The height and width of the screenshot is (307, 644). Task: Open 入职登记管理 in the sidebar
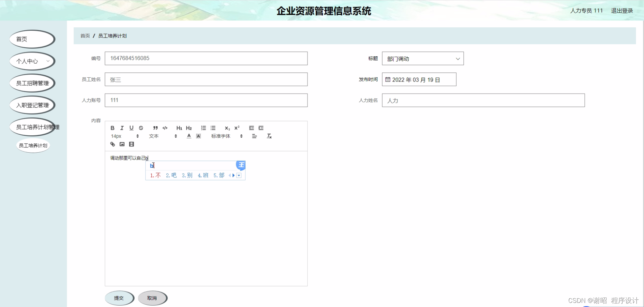32,105
